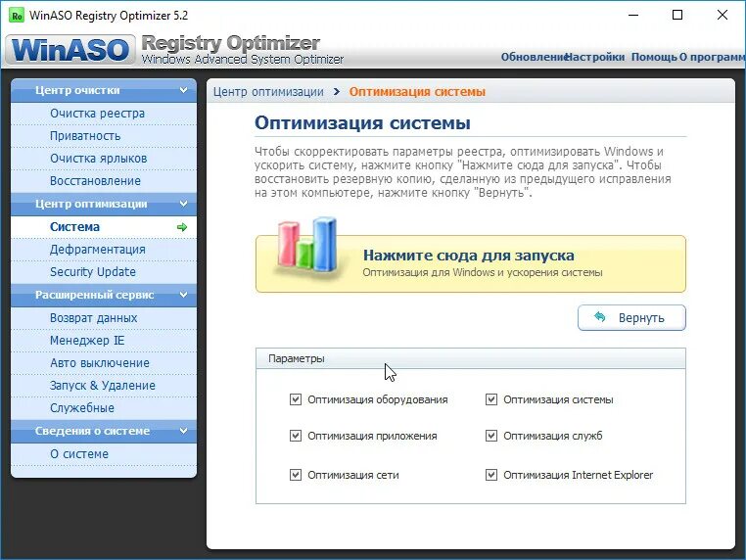Collapse the Сведения о системе section chevron
The width and height of the screenshot is (746, 560).
183,431
